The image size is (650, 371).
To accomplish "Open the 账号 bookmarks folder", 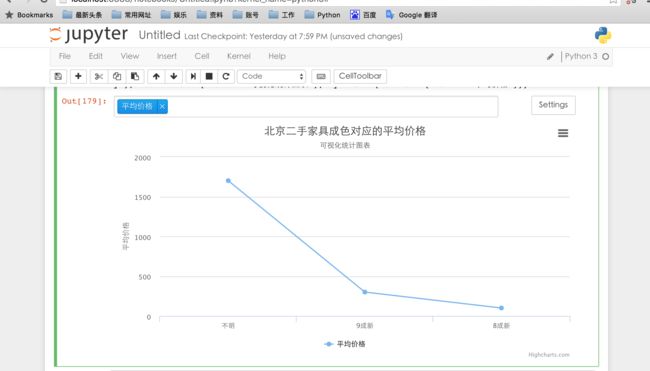I will tap(246, 15).
